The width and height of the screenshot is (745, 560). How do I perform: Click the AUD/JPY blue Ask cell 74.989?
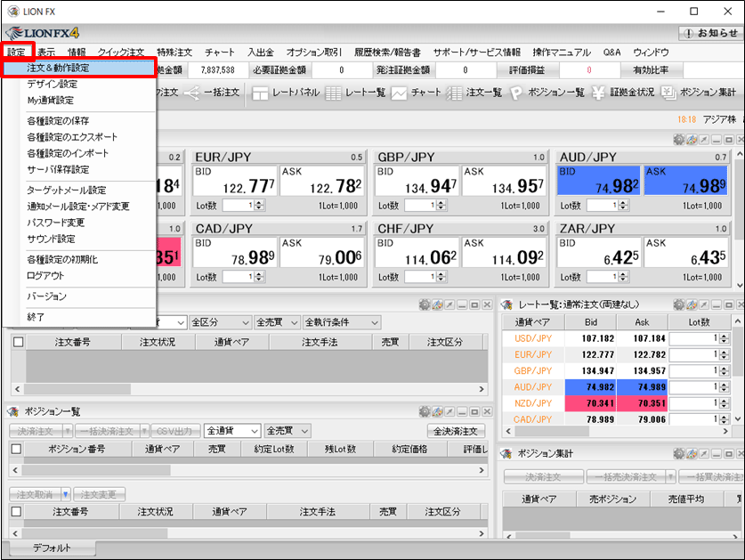coord(643,387)
